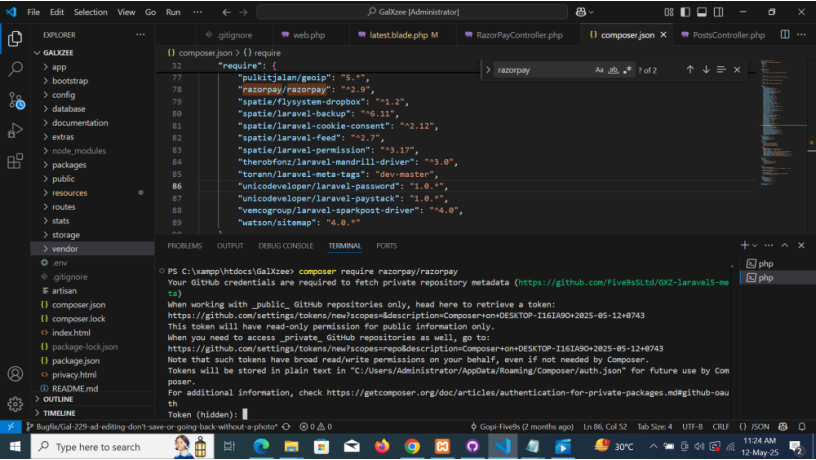Close the find widget
Image resolution: width=816 pixels, height=460 pixels.
[737, 69]
